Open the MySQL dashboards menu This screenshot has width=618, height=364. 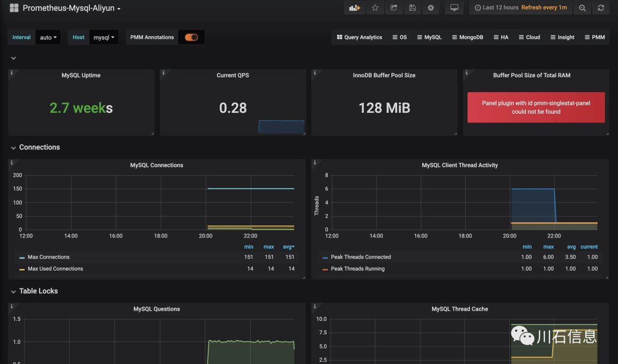coord(429,37)
